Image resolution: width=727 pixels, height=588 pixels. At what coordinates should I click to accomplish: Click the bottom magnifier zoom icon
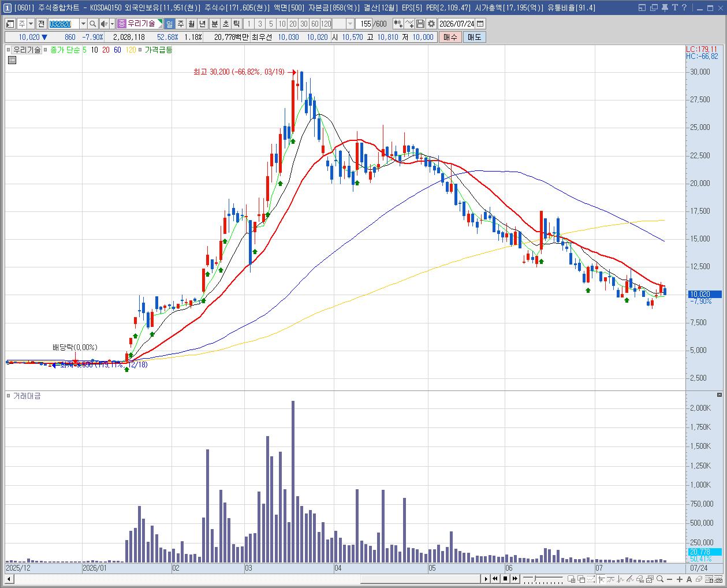click(x=659, y=579)
